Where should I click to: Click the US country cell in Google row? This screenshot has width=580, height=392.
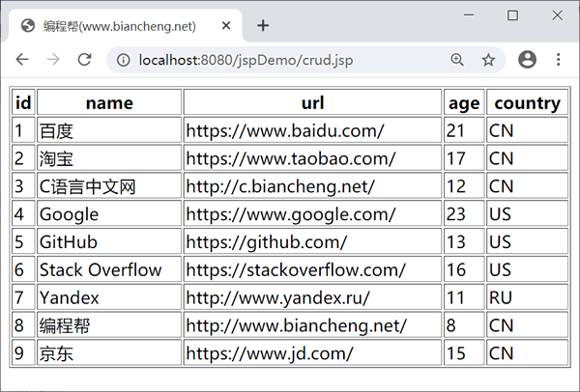click(528, 213)
